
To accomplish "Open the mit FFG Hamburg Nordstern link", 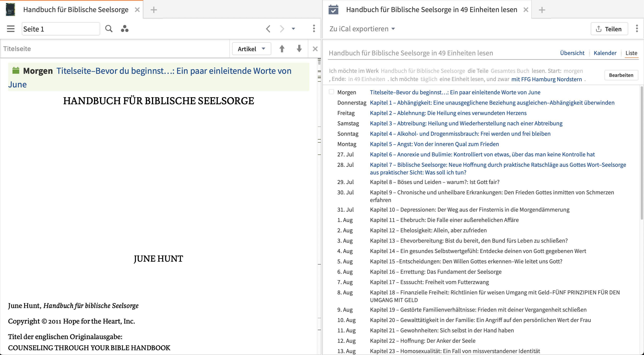I will coord(547,79).
